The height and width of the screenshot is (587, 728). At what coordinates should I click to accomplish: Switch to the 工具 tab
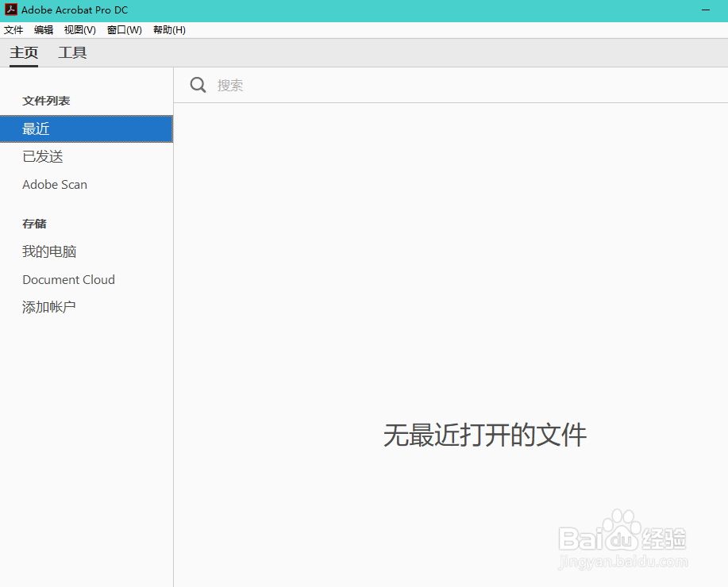click(x=72, y=52)
